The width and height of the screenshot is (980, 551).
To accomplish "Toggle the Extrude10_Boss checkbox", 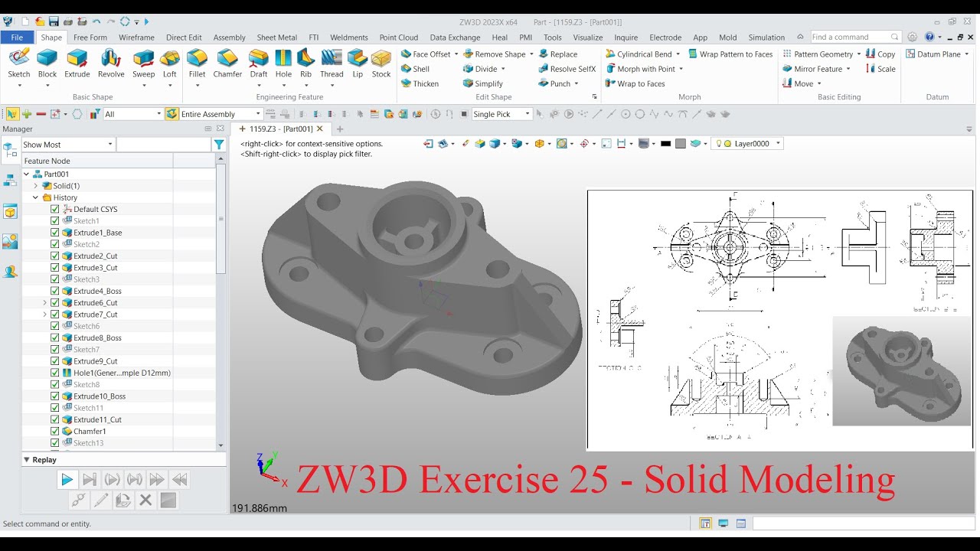I will (55, 396).
